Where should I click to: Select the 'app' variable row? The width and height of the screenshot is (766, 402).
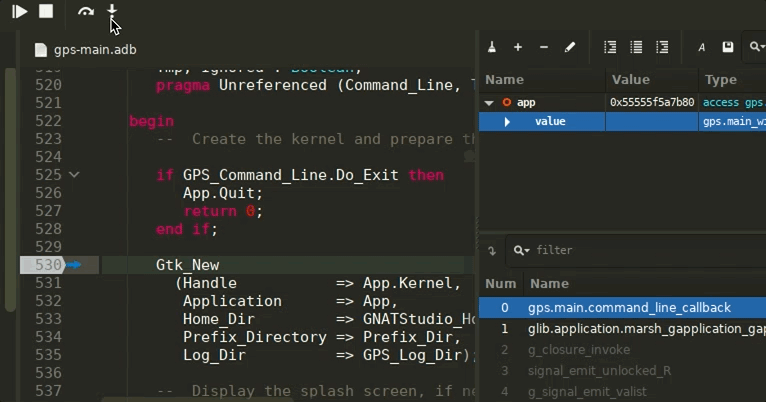click(622, 103)
